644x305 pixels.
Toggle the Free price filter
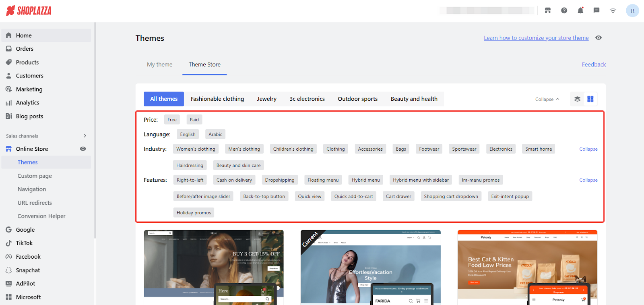[x=172, y=120]
